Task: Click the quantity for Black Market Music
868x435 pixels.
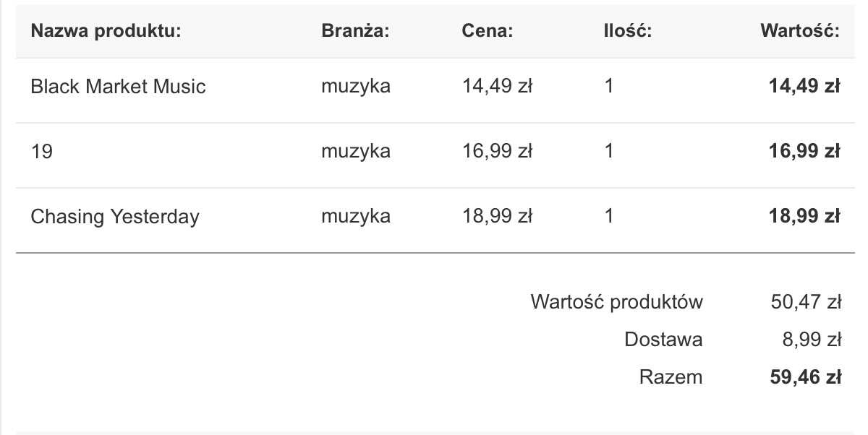Action: click(609, 87)
